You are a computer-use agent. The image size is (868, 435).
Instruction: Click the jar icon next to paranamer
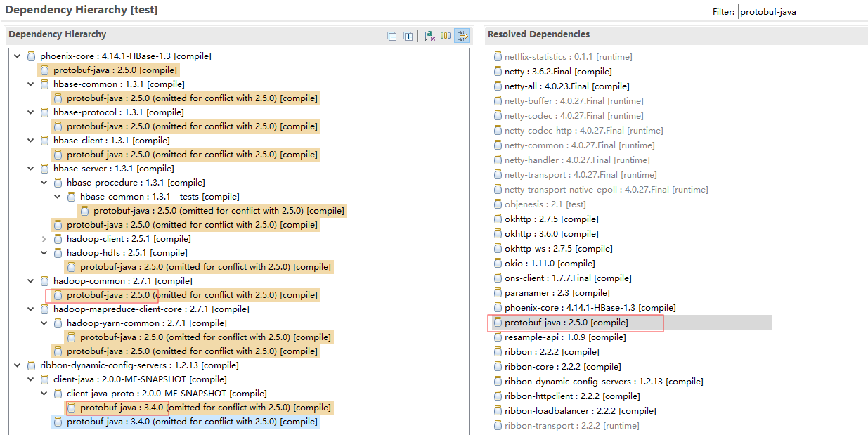pos(498,293)
